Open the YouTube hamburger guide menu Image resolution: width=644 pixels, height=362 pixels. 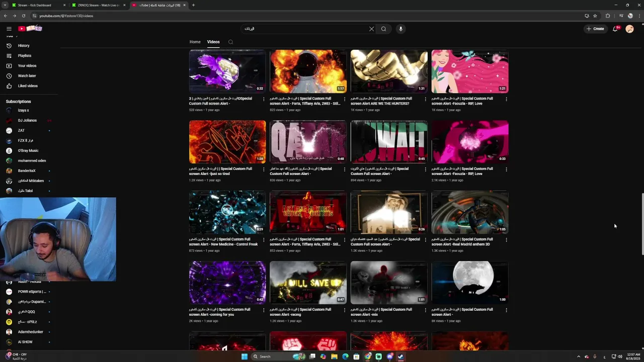pyautogui.click(x=9, y=29)
